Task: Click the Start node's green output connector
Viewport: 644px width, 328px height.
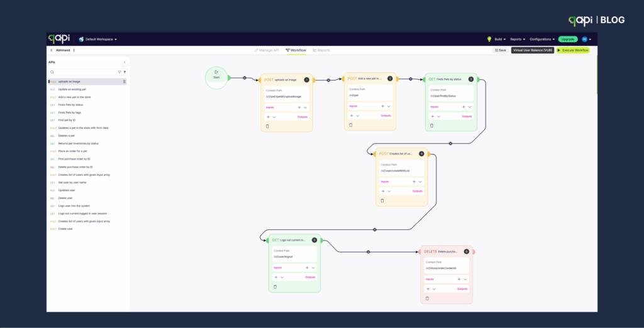Action: click(229, 77)
